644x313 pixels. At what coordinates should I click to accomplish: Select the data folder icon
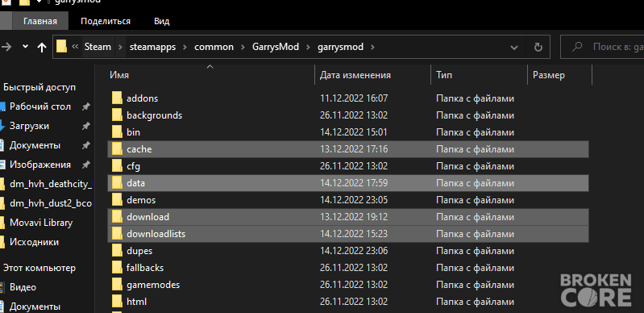(118, 183)
